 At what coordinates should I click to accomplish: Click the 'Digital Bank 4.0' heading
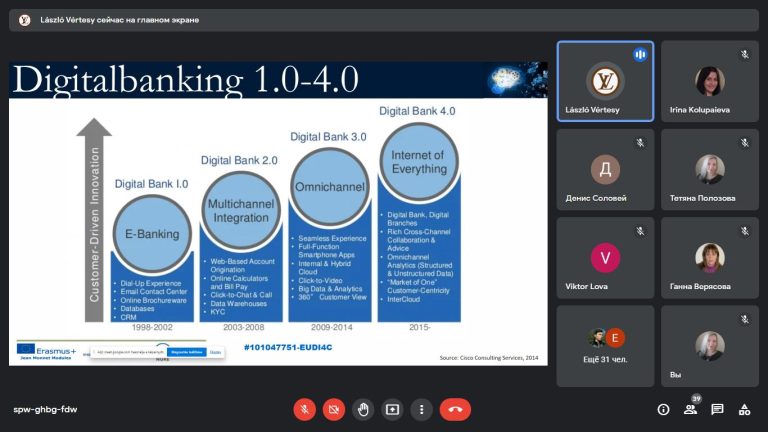click(417, 111)
